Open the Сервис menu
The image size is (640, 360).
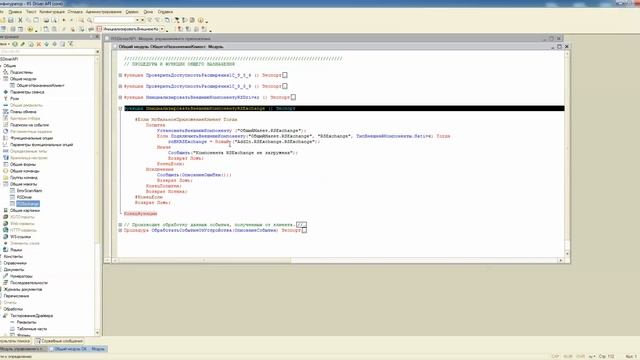[x=132, y=12]
